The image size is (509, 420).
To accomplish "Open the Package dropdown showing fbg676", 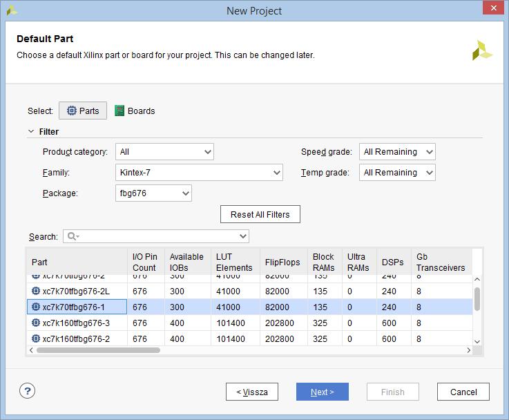I will (x=153, y=193).
